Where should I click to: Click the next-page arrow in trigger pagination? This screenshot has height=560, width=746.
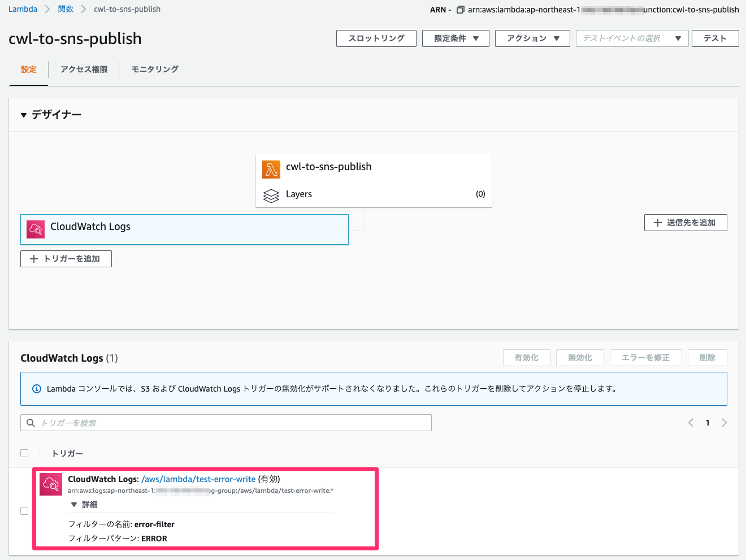coord(725,422)
